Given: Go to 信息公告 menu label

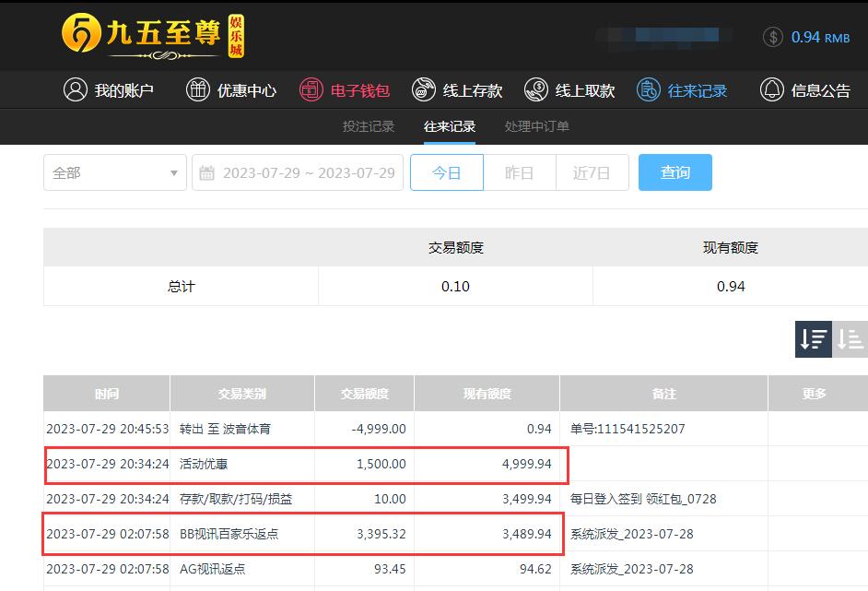Looking at the screenshot, I should point(820,90).
